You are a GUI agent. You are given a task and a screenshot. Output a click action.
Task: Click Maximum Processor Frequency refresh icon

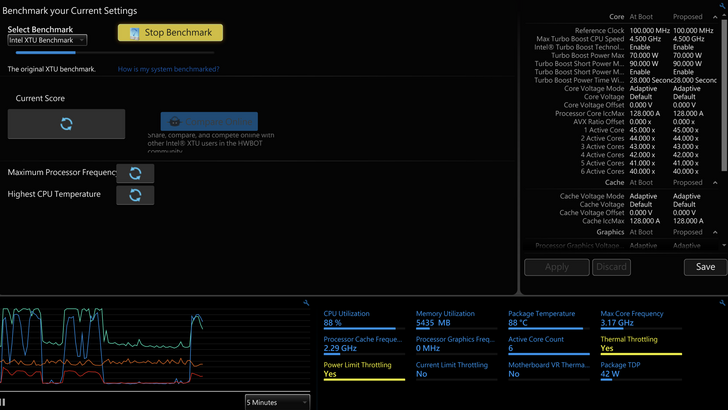pyautogui.click(x=135, y=173)
